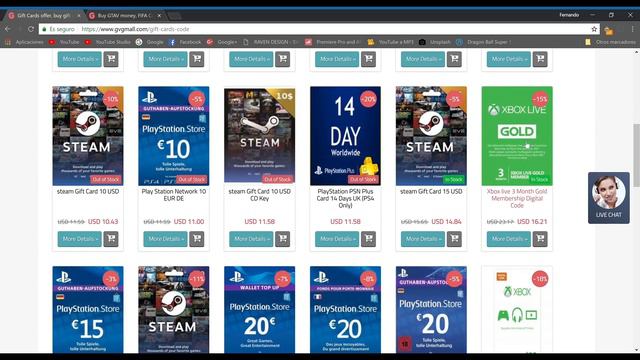Open the Aplicaciones apps shortcut
The height and width of the screenshot is (360, 640).
(x=24, y=42)
